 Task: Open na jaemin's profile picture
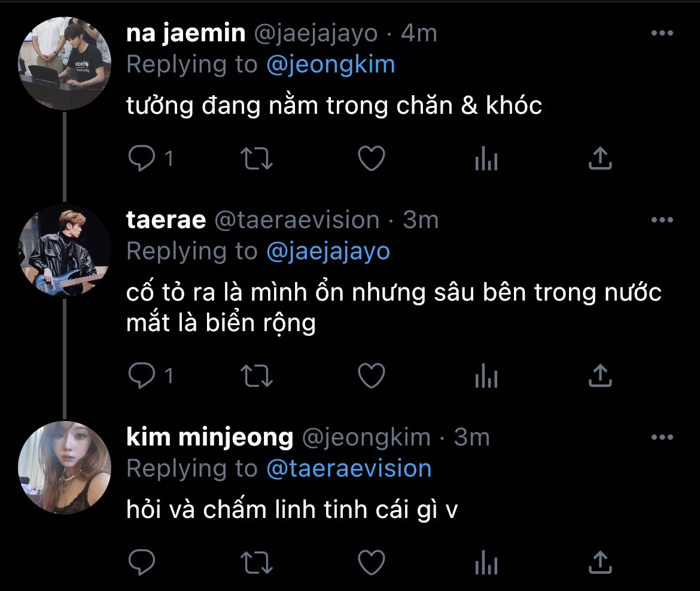click(x=65, y=63)
